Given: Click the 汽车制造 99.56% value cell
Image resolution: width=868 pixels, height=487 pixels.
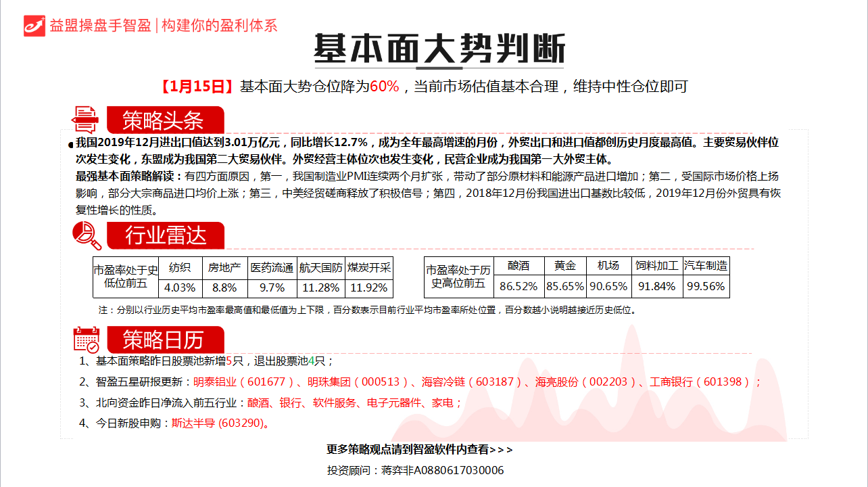Looking at the screenshot, I should click(705, 287).
